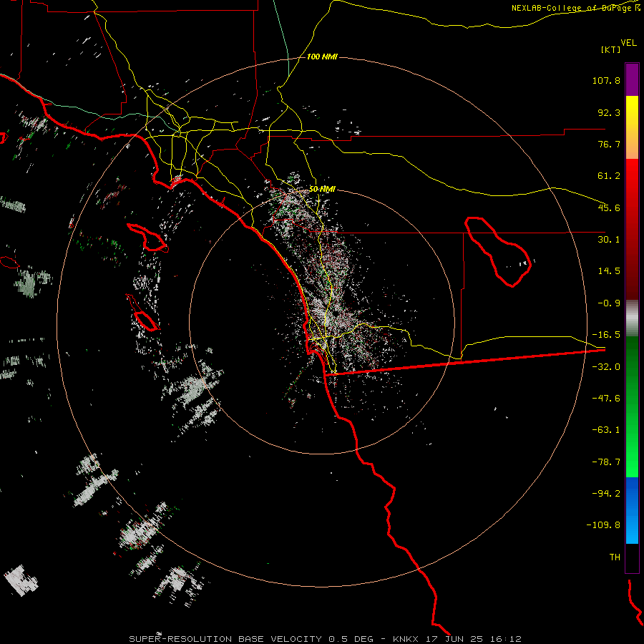Click the TH threshold label
The height and width of the screenshot is (644, 644).
coord(615,557)
